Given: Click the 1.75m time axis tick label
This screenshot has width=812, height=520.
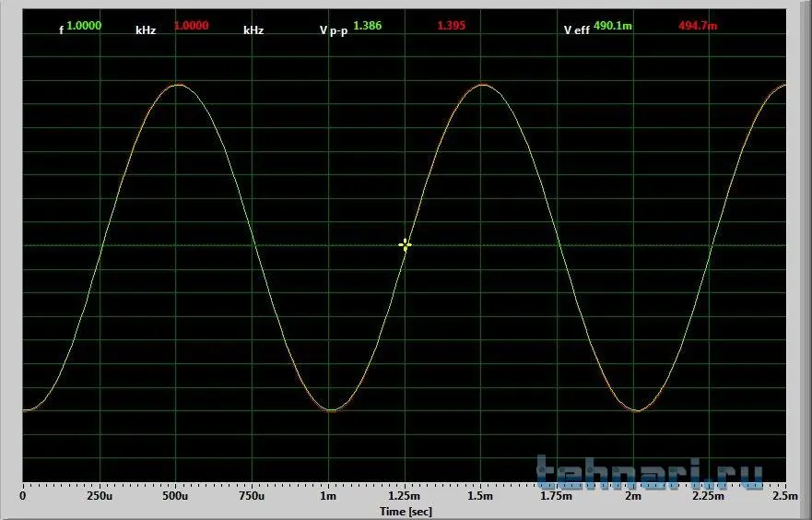Looking at the screenshot, I should [x=557, y=496].
